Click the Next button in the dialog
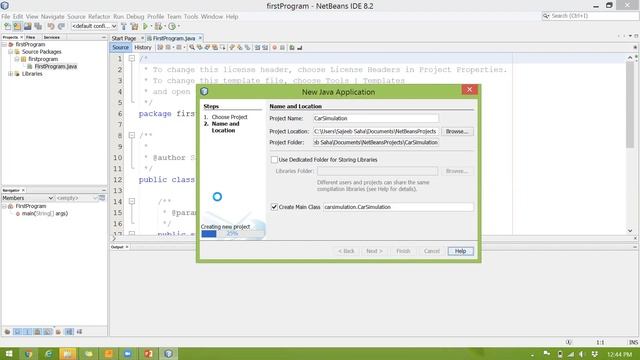The height and width of the screenshot is (360, 640). coord(374,251)
